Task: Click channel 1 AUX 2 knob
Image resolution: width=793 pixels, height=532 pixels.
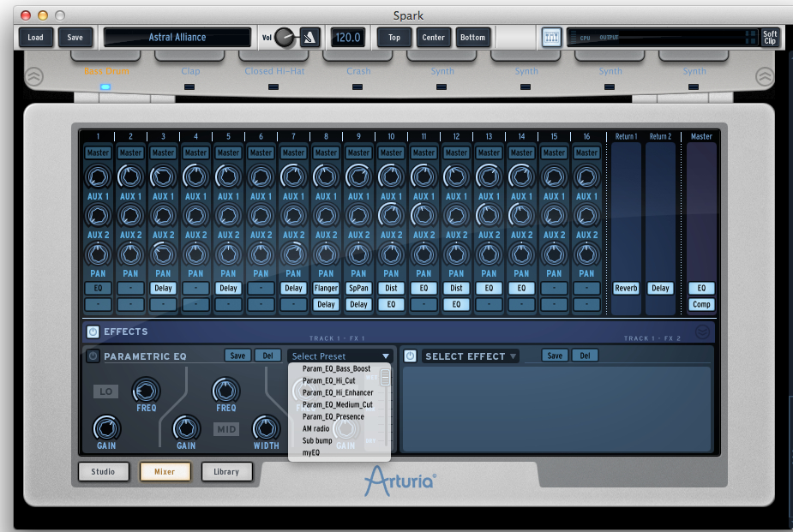Action: pos(98,216)
